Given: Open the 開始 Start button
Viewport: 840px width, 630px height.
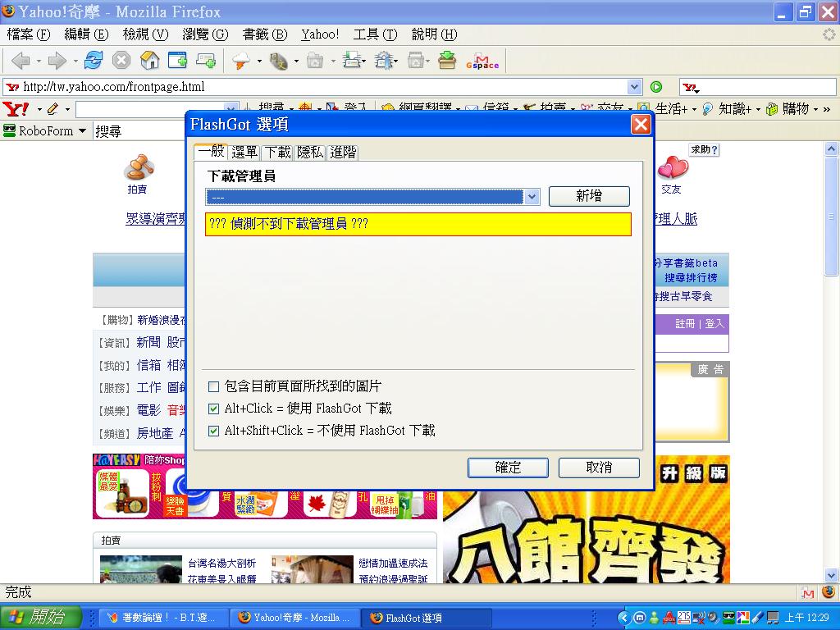Looking at the screenshot, I should tap(41, 618).
